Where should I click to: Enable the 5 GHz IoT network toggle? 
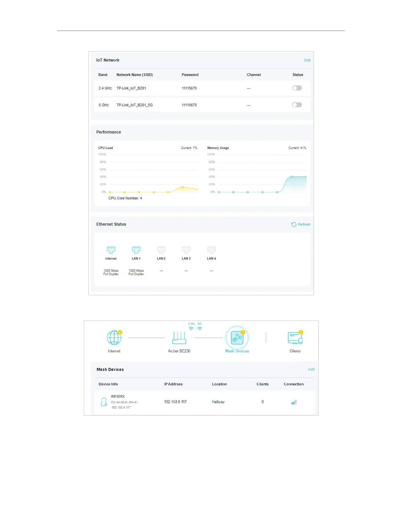pos(297,105)
